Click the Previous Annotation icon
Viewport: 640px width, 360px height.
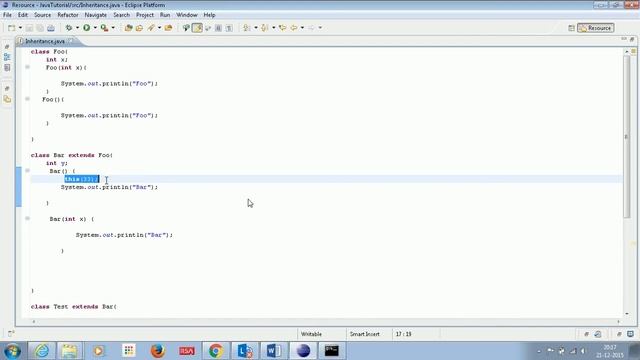click(x=264, y=28)
